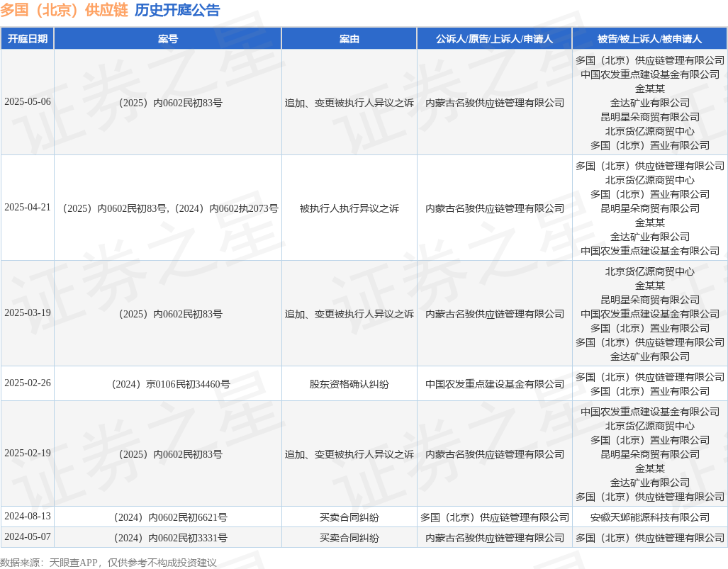Viewport: 728px width, 569px height.
Task: Click the cause 被执行人执行异议之诉
Action: coord(349,208)
